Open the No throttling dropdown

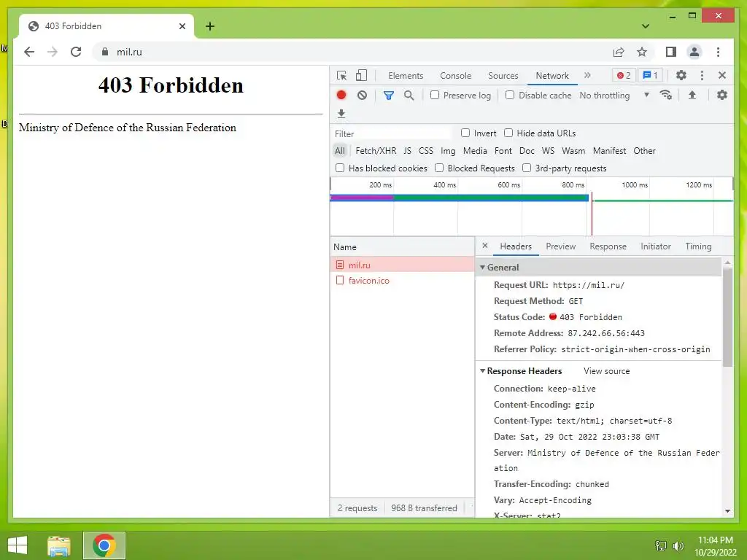(614, 96)
